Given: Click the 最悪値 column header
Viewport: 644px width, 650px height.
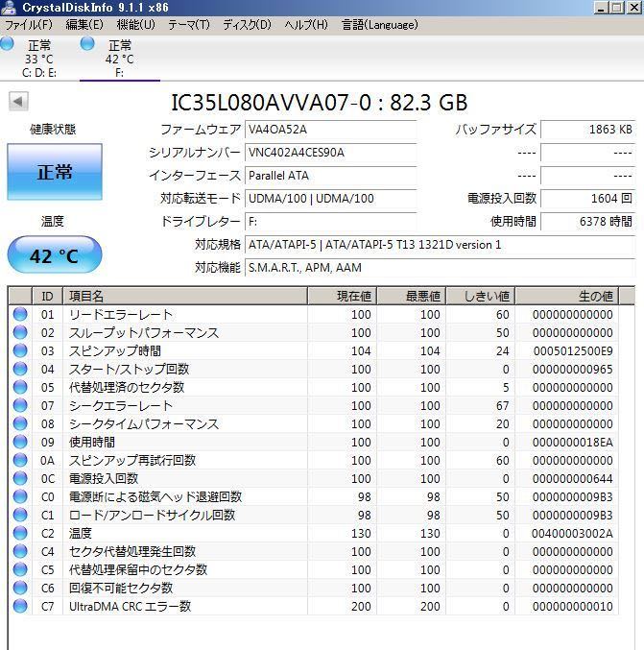Looking at the screenshot, I should coord(411,296).
